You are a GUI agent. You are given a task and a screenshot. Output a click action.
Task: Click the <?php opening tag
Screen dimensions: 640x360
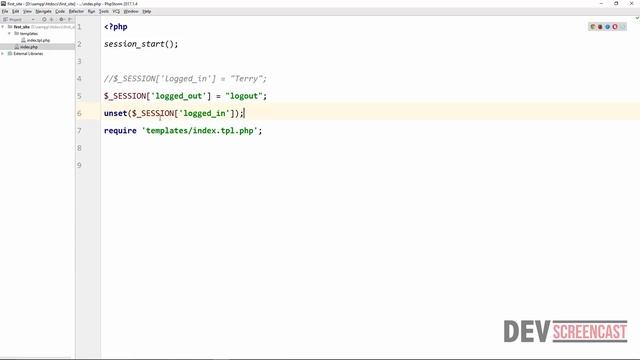[116, 27]
